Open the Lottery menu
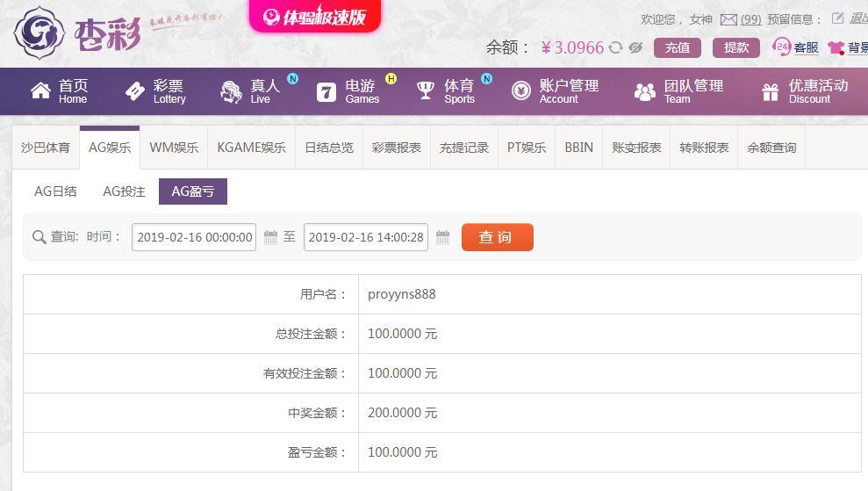Image resolution: width=868 pixels, height=491 pixels. (x=156, y=91)
